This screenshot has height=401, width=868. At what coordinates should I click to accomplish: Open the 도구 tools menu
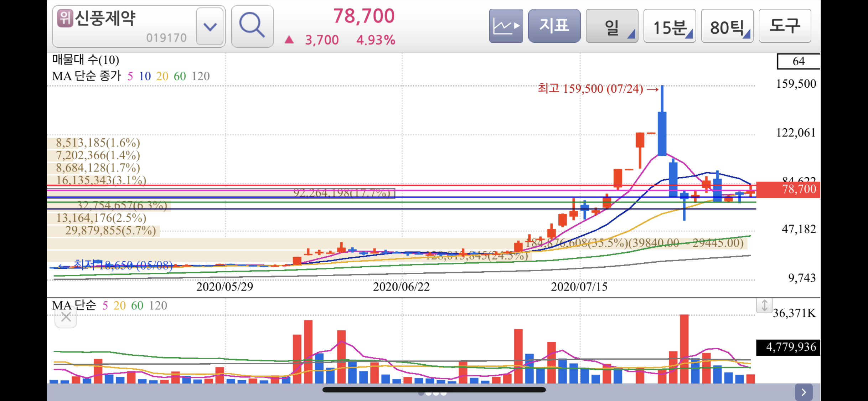coord(785,26)
